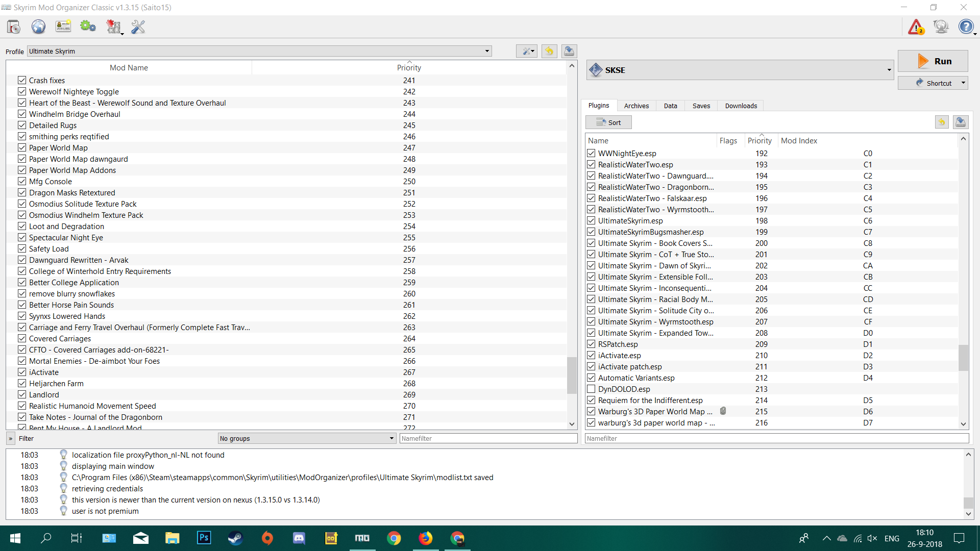Uncheck the UltimateSkyrim.esp plugin
Image resolution: width=980 pixels, height=551 pixels.
[591, 220]
